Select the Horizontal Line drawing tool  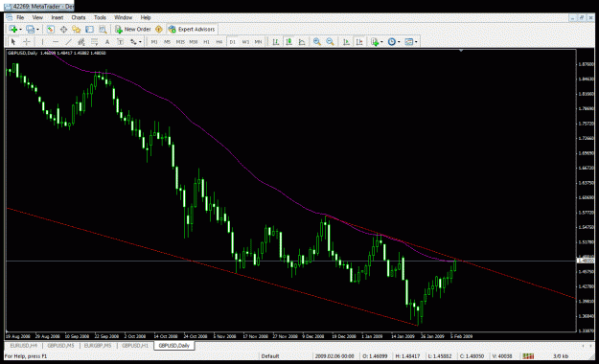(x=56, y=41)
